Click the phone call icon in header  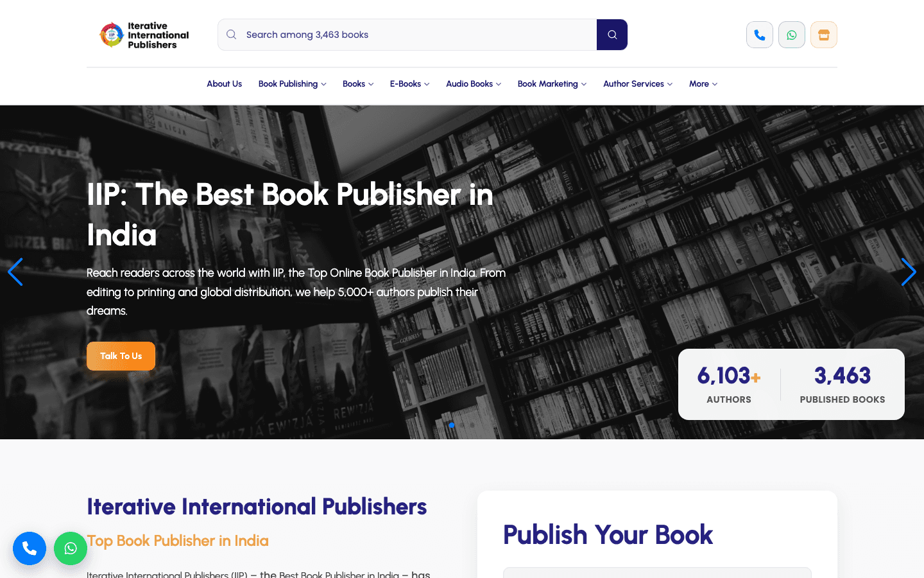(x=760, y=35)
